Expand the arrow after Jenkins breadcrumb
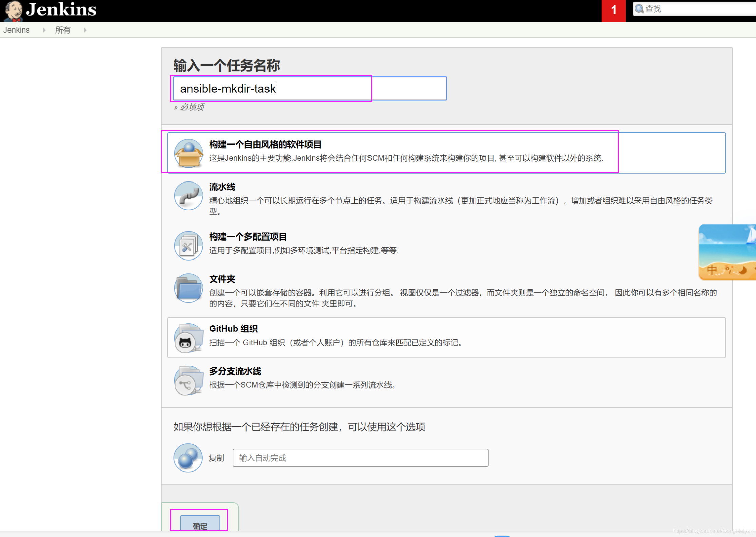 (x=44, y=30)
